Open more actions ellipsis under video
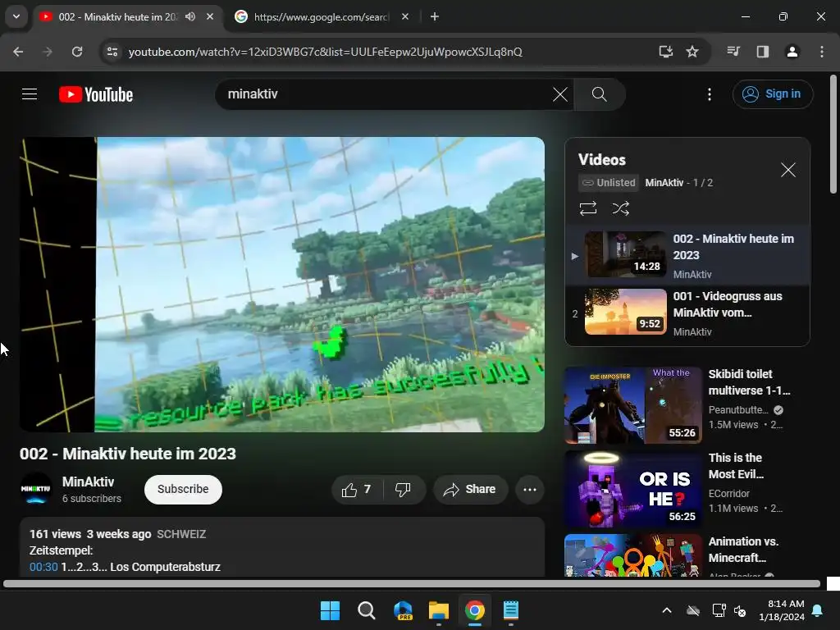Viewport: 840px width, 630px height. click(x=530, y=489)
